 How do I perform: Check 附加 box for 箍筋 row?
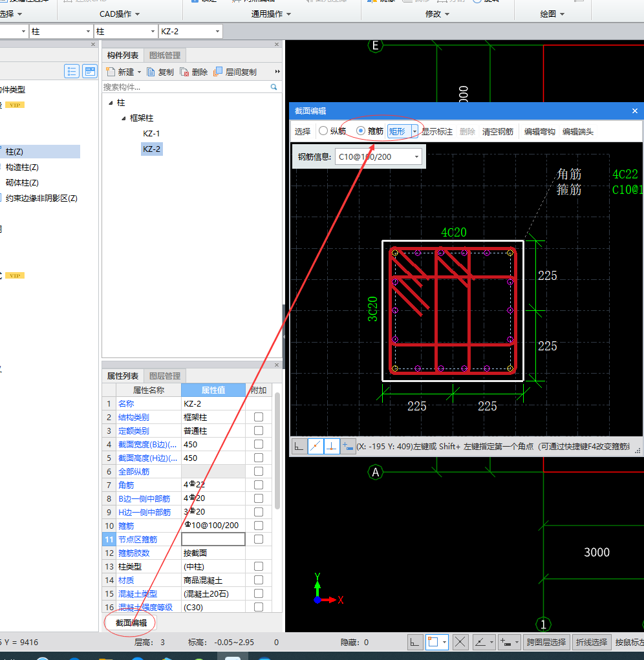pos(259,526)
